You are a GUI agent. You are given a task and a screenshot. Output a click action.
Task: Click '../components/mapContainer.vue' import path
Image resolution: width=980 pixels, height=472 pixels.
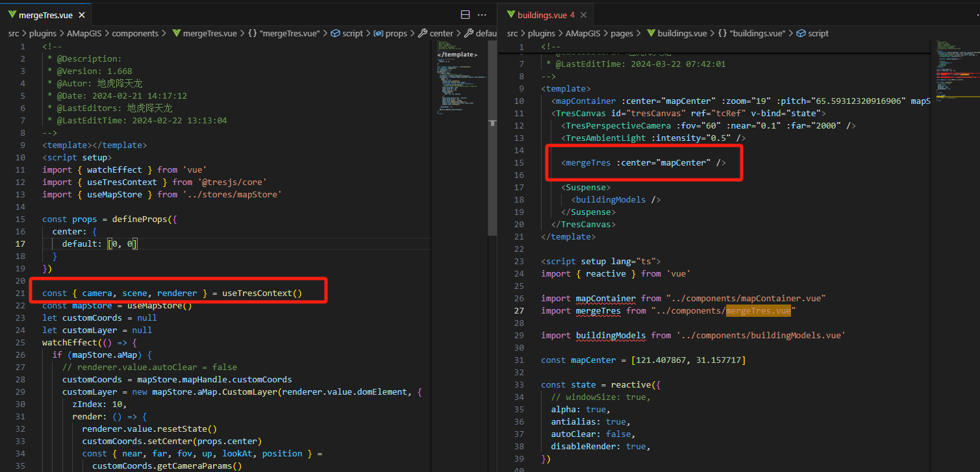pos(746,298)
